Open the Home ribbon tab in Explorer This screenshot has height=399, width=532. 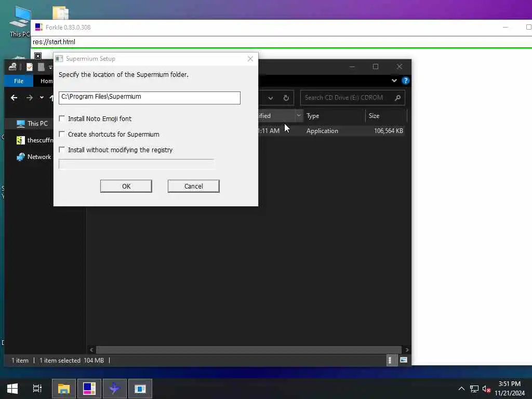pos(46,81)
